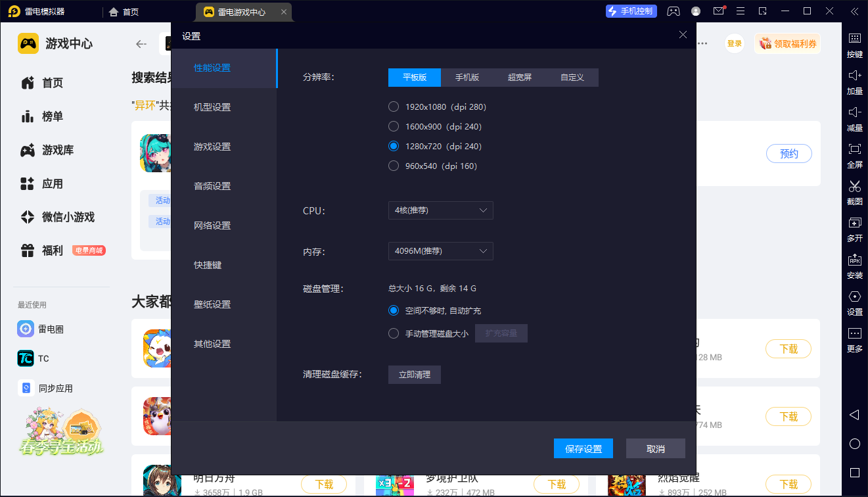
Task: Enable 空间不够时, 自动扩充 option
Action: point(435,310)
